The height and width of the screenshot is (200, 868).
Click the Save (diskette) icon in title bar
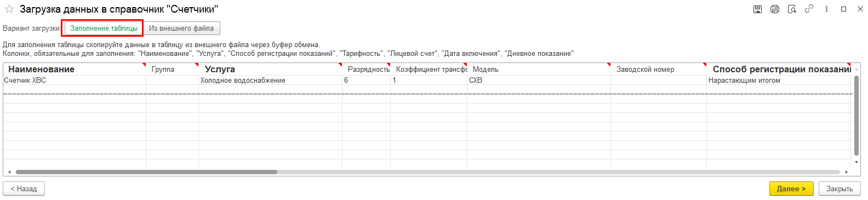point(757,9)
